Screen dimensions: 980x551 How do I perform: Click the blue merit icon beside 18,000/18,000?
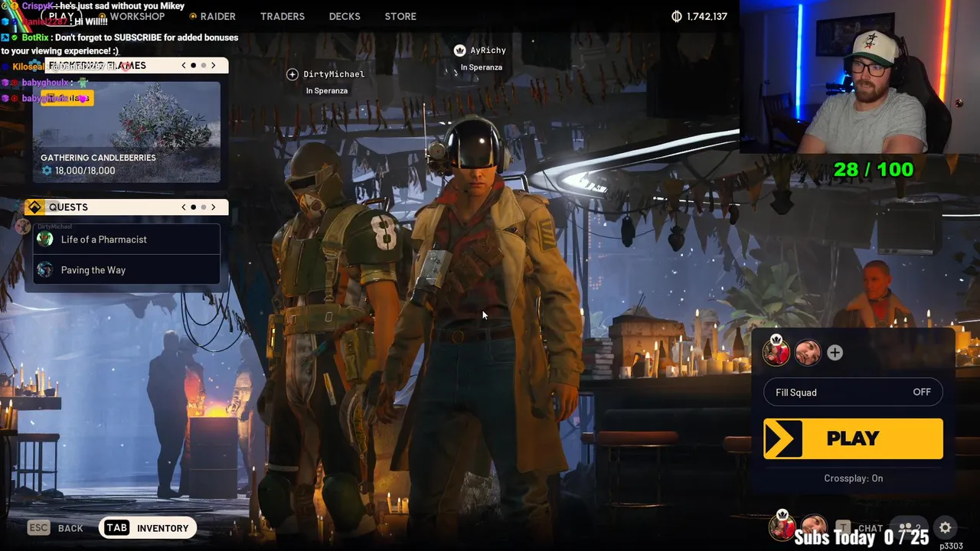tap(47, 171)
